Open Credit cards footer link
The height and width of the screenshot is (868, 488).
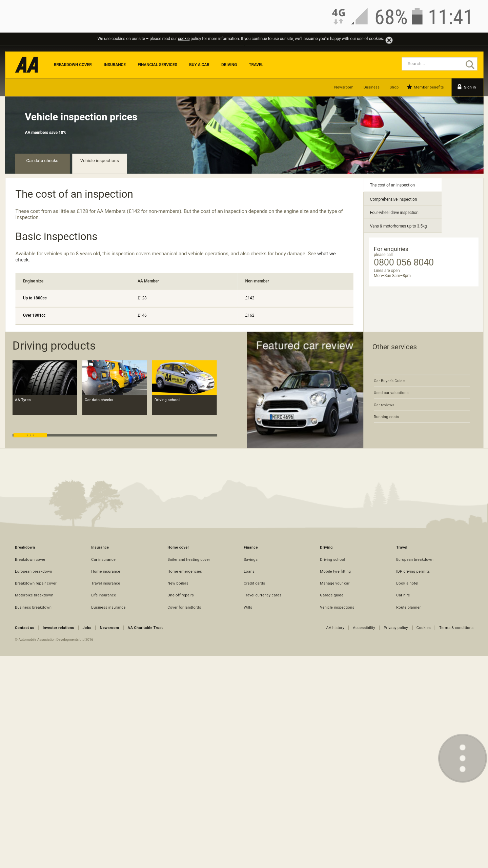pyautogui.click(x=254, y=584)
